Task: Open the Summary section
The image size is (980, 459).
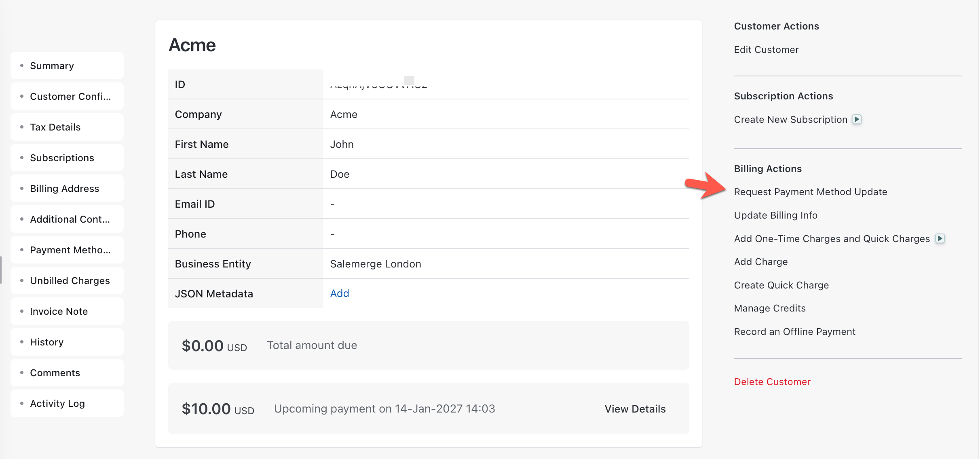Action: coord(52,66)
